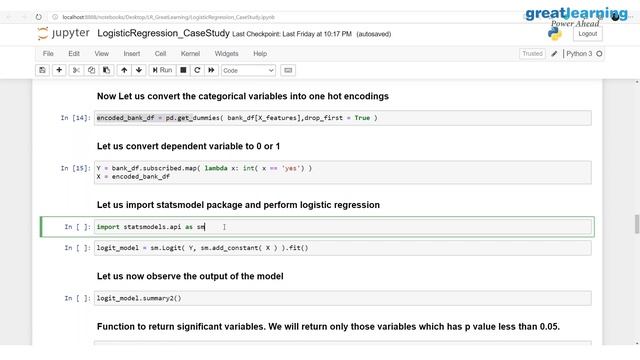Click the Python logo icon
The image size is (640, 360).
click(x=554, y=34)
